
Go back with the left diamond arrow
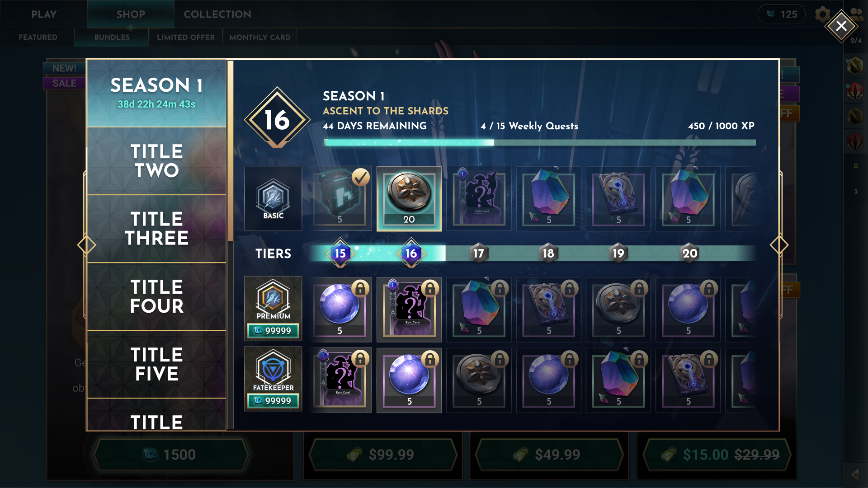tap(86, 245)
